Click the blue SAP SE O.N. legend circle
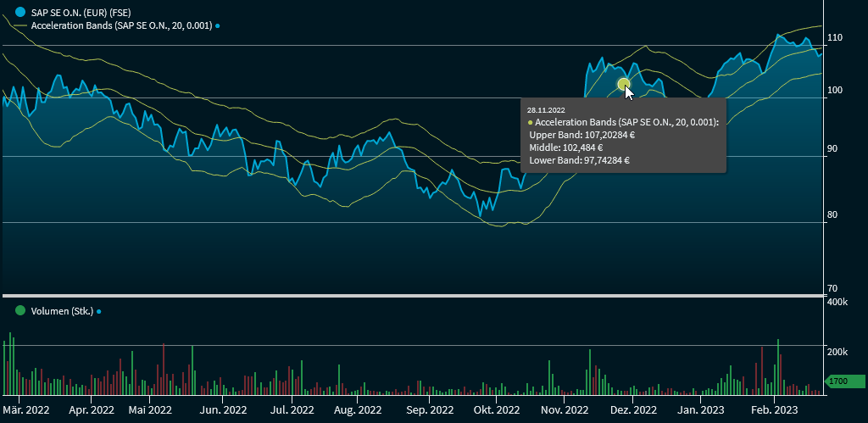 [x=20, y=13]
